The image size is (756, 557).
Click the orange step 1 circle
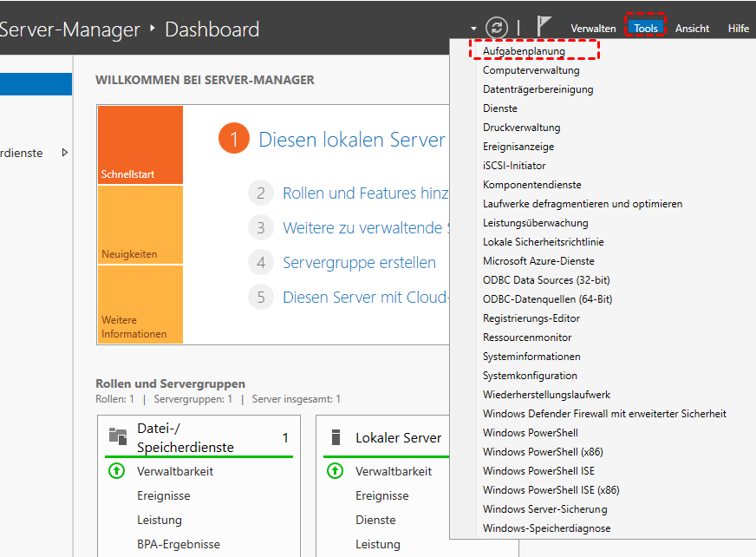coord(234,139)
